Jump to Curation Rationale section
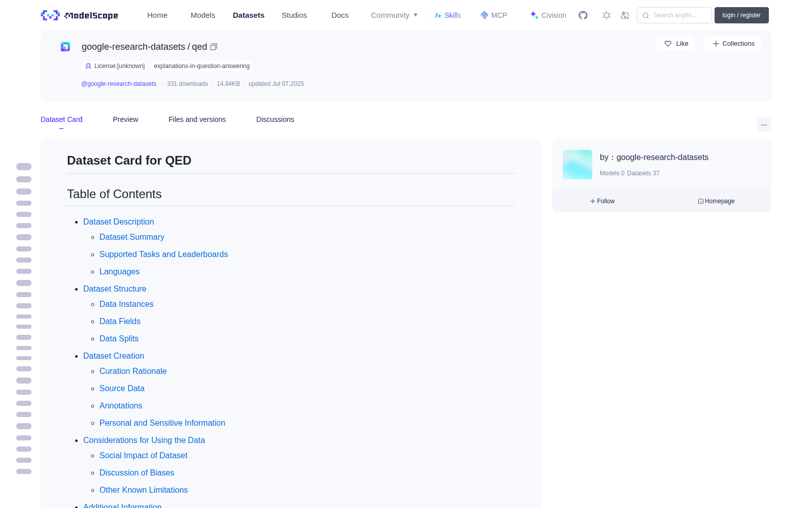This screenshot has height=508, width=812. tap(133, 371)
